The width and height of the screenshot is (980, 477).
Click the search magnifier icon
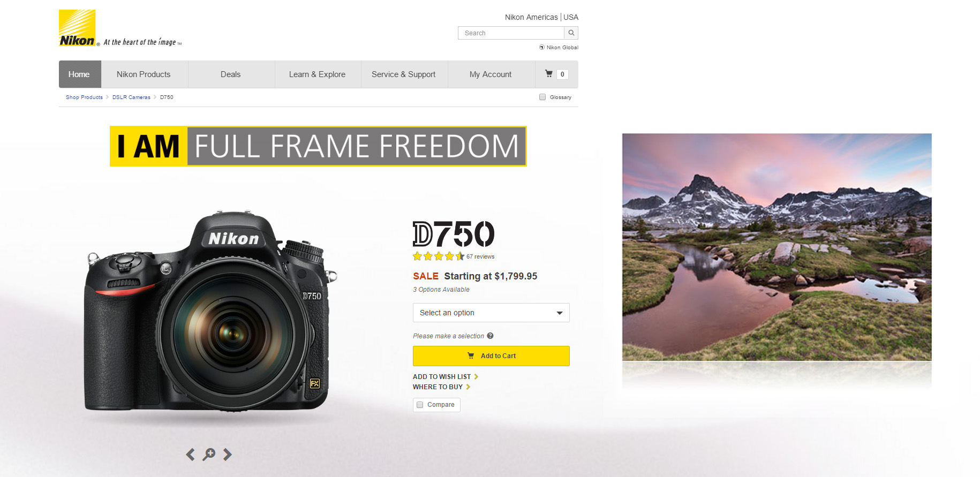pos(571,33)
